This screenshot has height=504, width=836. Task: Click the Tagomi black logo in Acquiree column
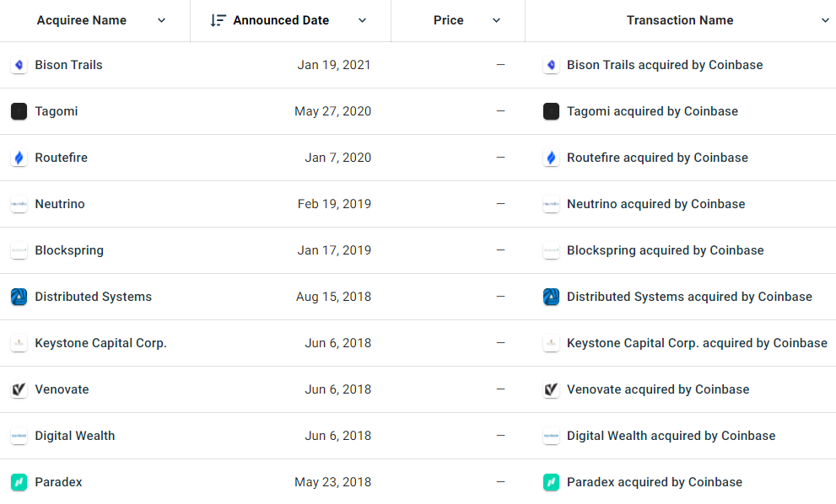point(19,111)
